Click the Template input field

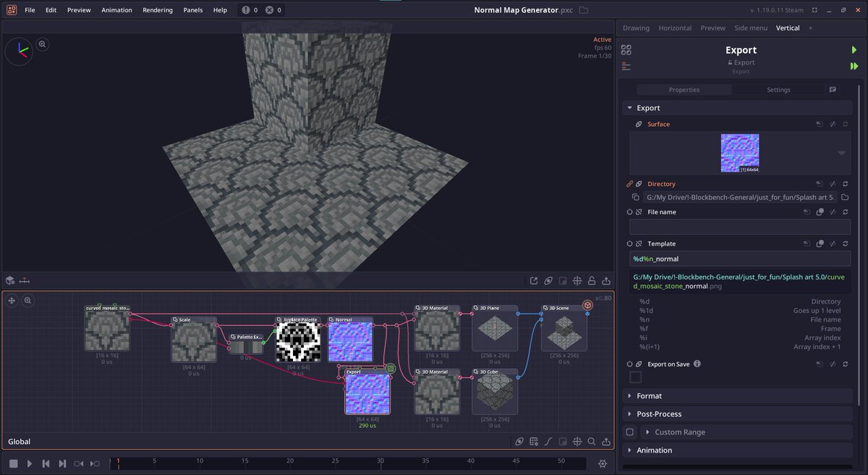tap(740, 258)
